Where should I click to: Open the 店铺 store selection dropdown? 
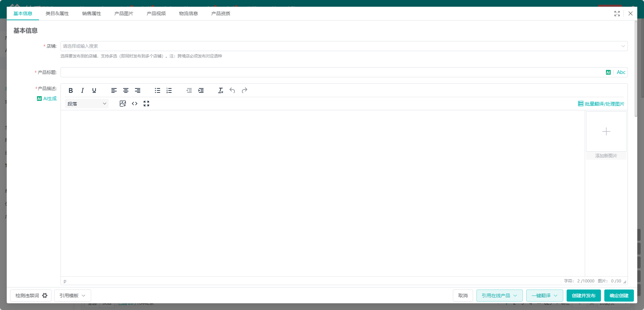(x=344, y=46)
